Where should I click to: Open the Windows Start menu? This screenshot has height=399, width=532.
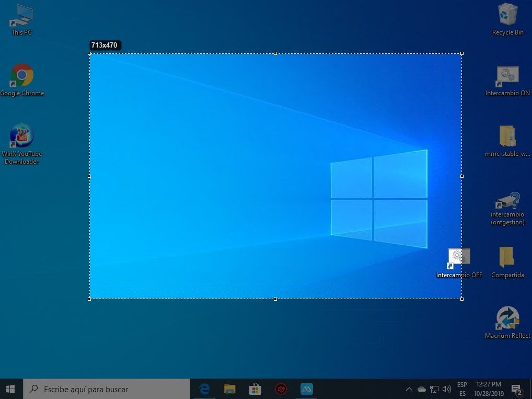(10, 389)
